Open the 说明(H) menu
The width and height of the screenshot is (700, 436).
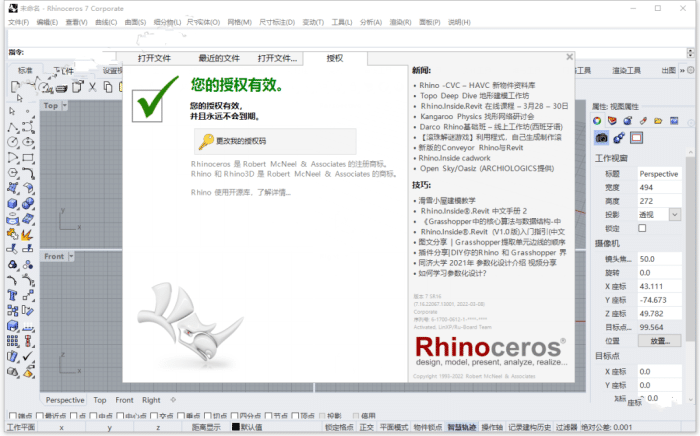pyautogui.click(x=459, y=22)
